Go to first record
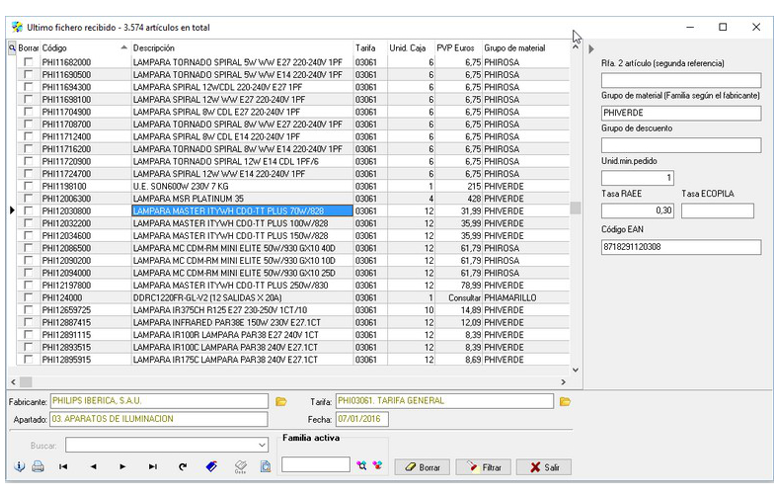Viewport: 780px width, 500px height. point(63,467)
